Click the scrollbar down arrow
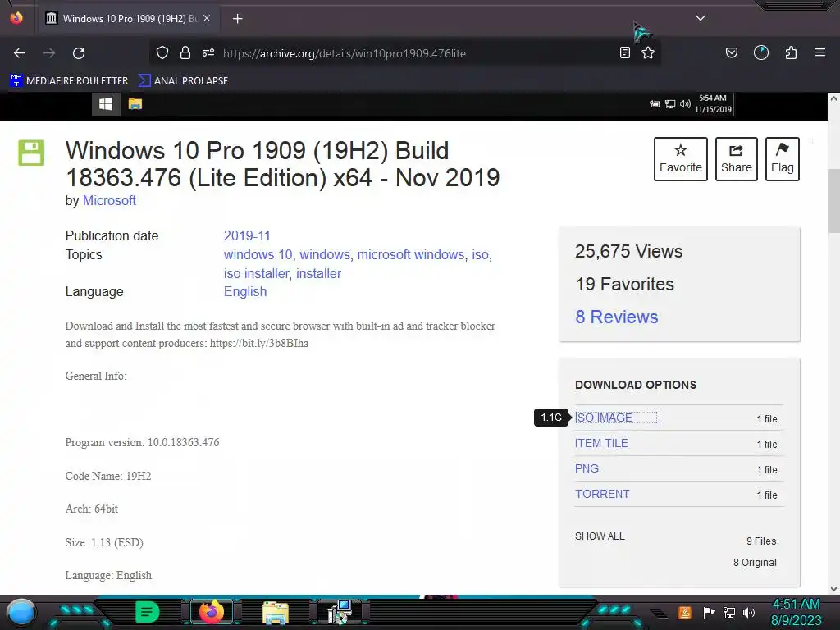The image size is (840, 630). [833, 589]
